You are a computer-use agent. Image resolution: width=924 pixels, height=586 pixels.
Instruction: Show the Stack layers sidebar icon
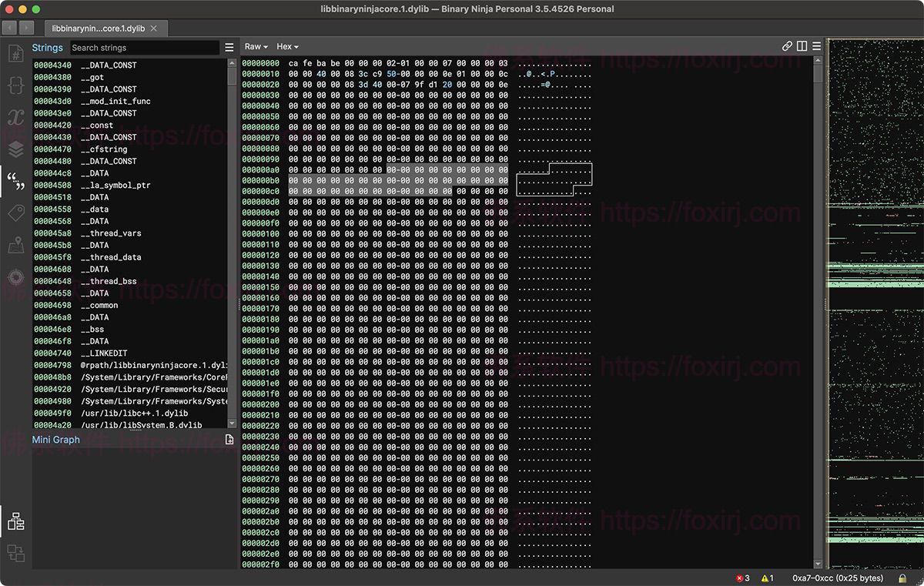(x=15, y=149)
